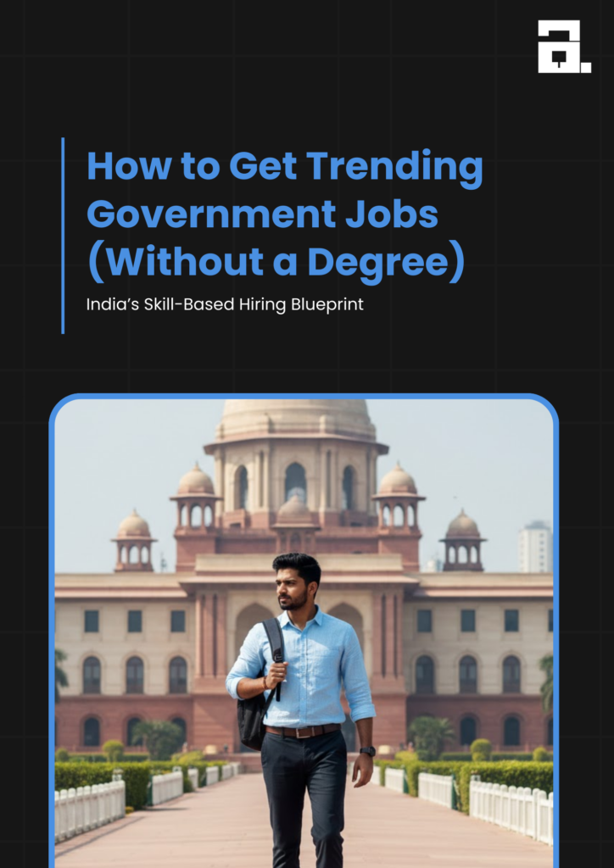Click the wristwatch on the man's wrist
The height and width of the screenshot is (868, 614).
coord(367,751)
